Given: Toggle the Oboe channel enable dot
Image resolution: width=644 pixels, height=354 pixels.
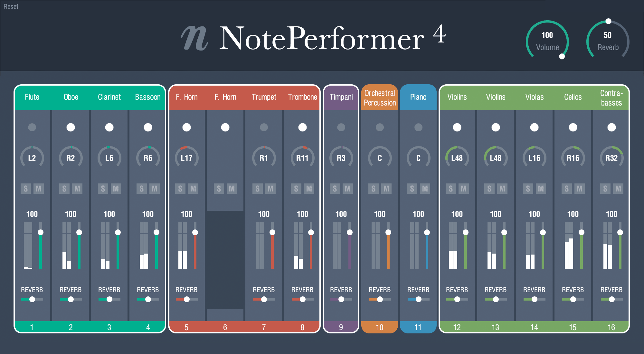Looking at the screenshot, I should pos(71,127).
